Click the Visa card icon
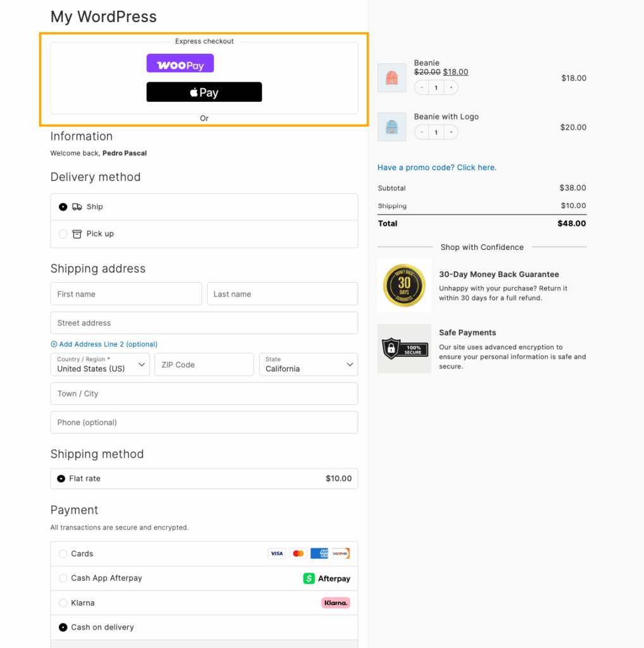The image size is (644, 648). 277,553
